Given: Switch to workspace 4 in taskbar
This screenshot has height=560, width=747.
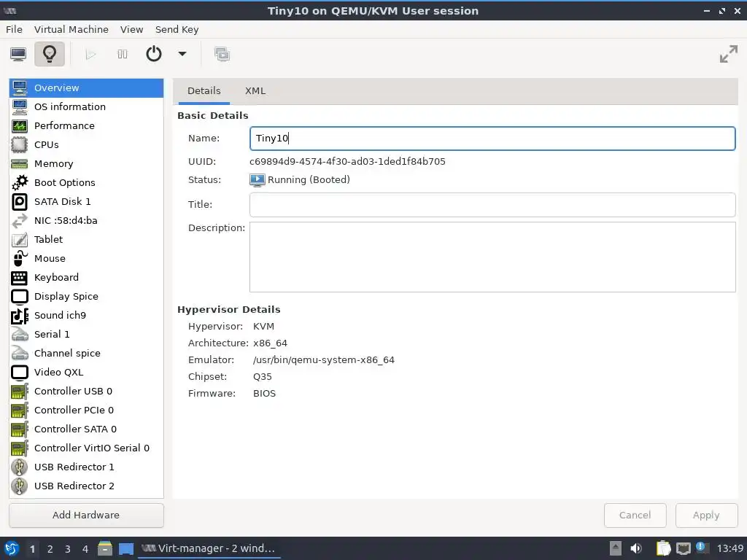Looking at the screenshot, I should [x=85, y=549].
